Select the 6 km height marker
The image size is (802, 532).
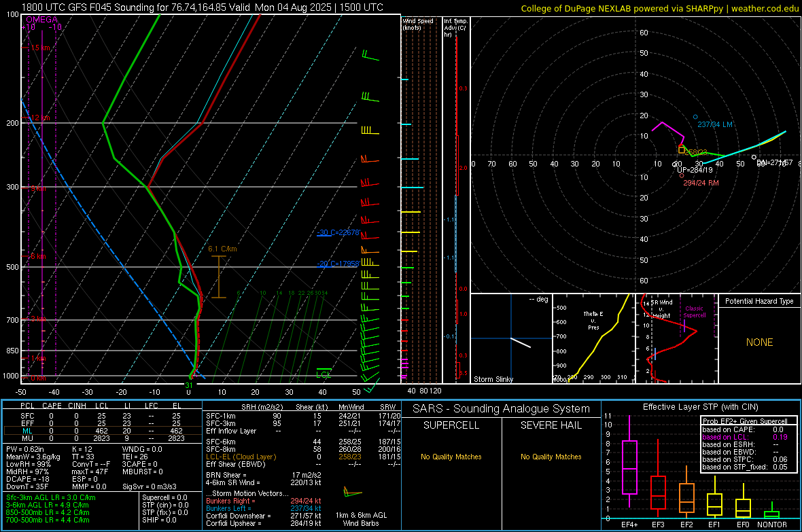click(x=38, y=255)
